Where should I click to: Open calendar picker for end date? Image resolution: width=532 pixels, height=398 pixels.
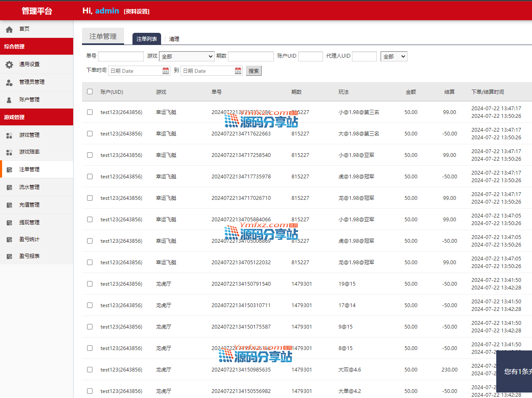point(238,71)
